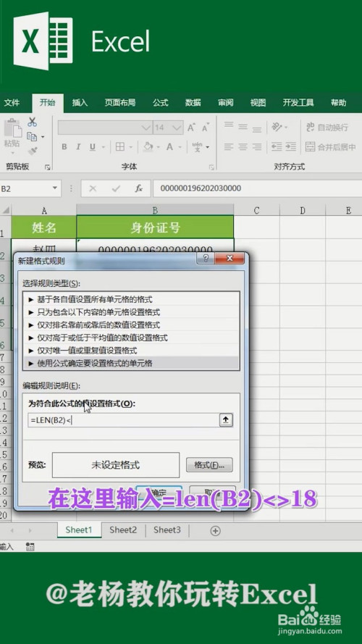Click the Font Color A icon
The image size is (362, 644).
(x=169, y=146)
